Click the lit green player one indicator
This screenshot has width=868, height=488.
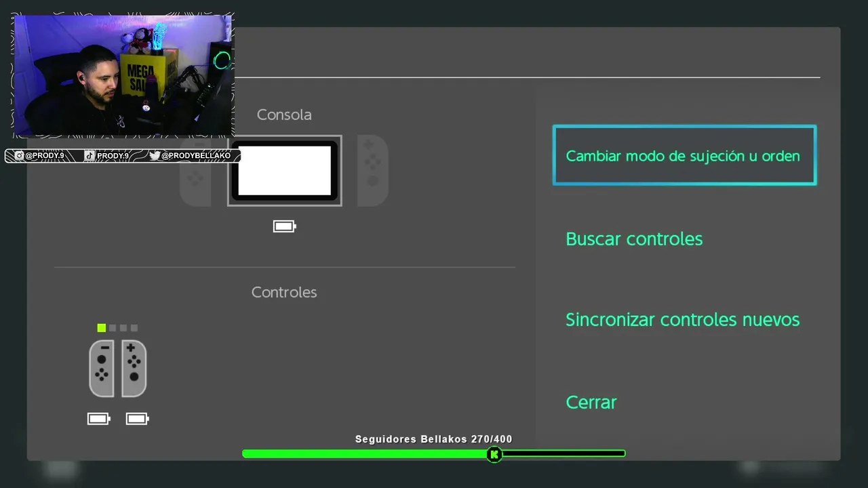(102, 328)
